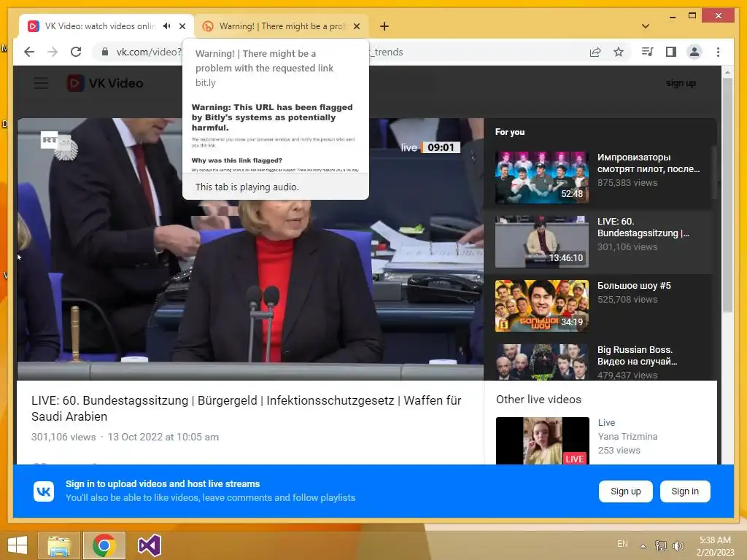
Task: Click the scrollbar up arrow
Action: tap(727, 72)
